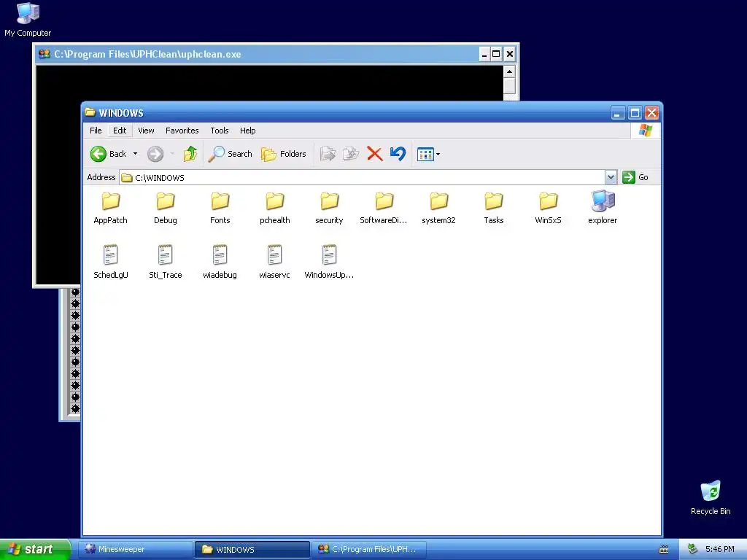Switch to the UPHClean taskbar button
Viewport: 747px width, 560px height.
point(368,549)
